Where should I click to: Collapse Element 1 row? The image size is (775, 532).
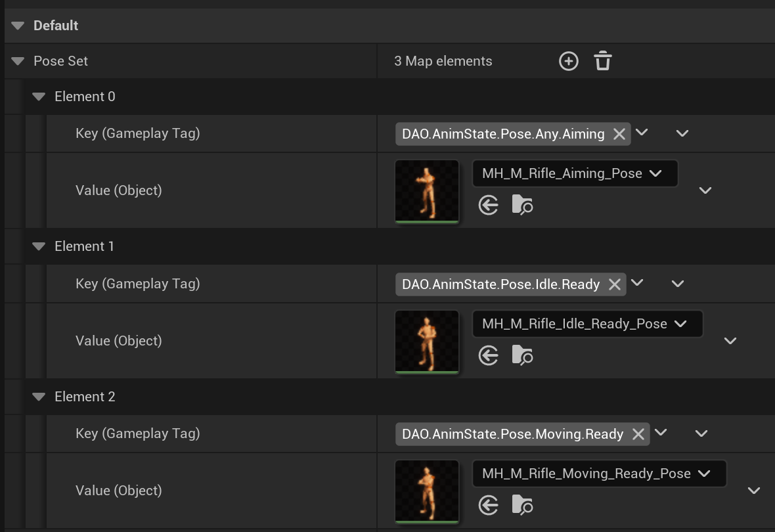click(39, 246)
